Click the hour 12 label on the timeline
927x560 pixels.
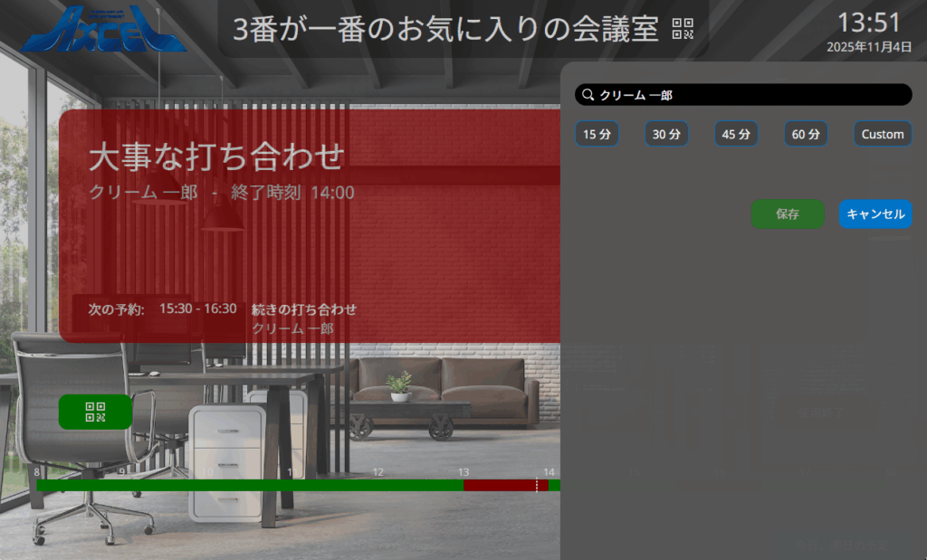point(377,472)
